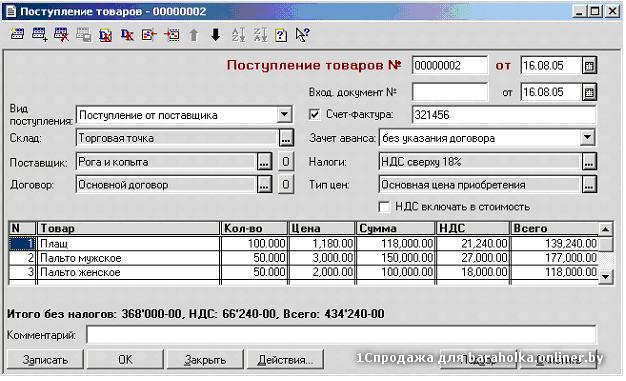This screenshot has height=381, width=626.
Task: Open the Действия... menu button
Action: tap(285, 360)
